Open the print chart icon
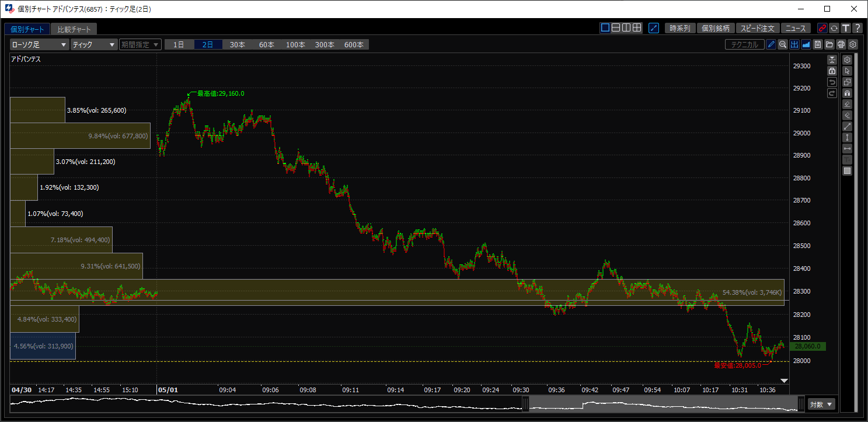 841,44
